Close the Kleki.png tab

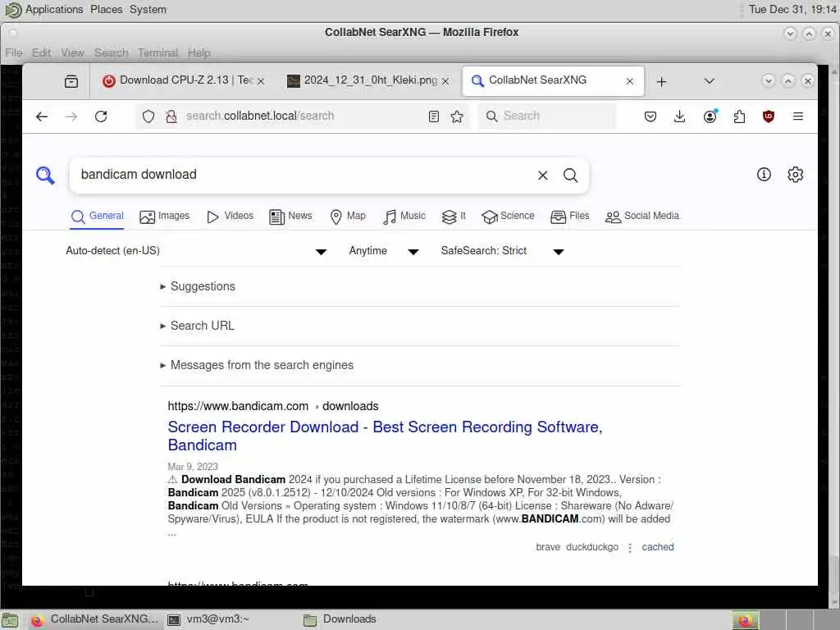(445, 81)
